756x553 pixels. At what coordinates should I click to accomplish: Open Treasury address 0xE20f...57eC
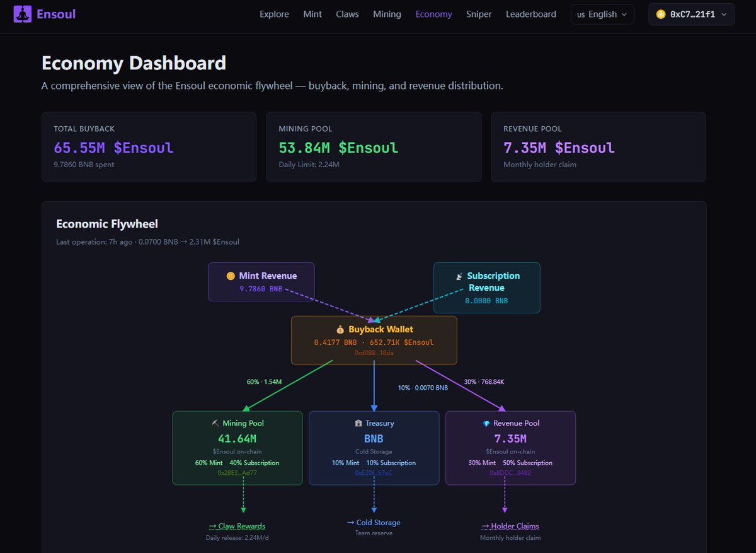pyautogui.click(x=374, y=472)
